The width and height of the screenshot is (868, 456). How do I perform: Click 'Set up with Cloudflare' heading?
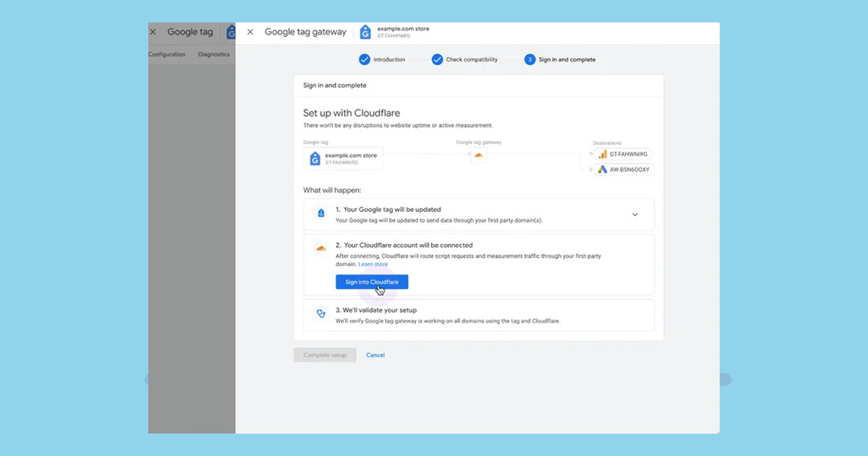pos(352,113)
